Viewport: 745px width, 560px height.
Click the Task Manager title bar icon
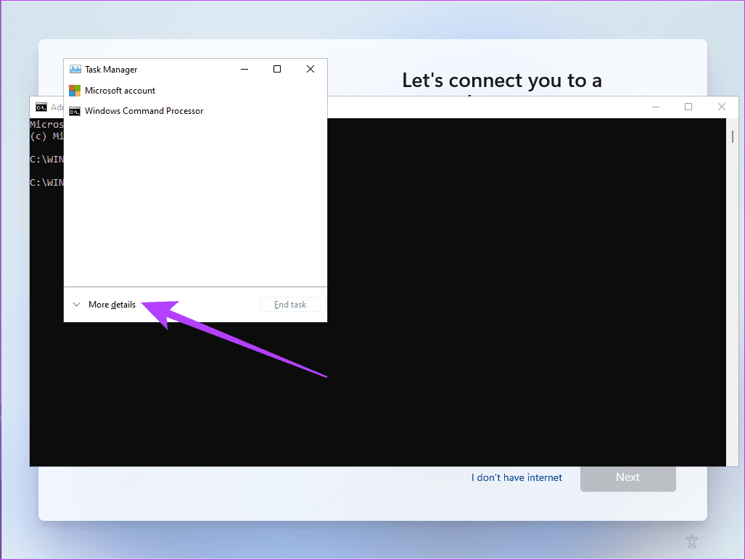(x=75, y=70)
